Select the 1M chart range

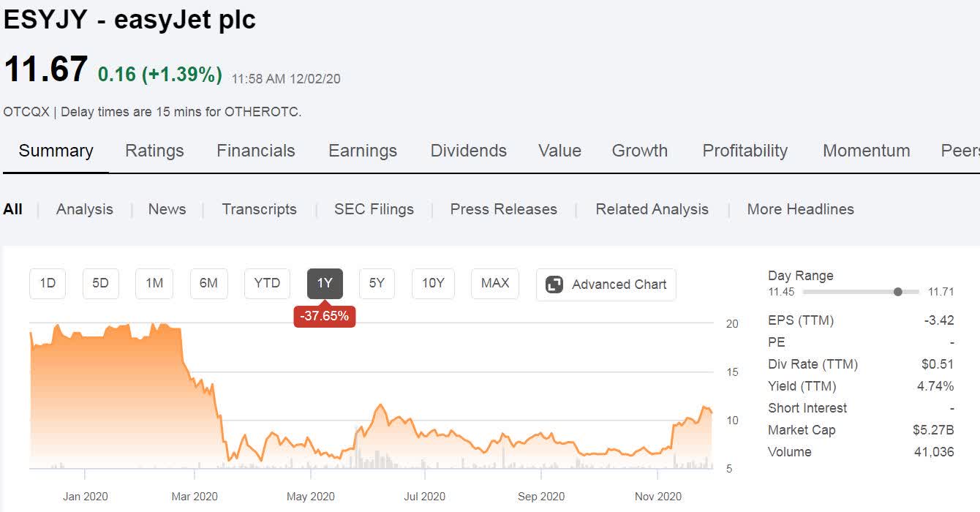click(154, 284)
